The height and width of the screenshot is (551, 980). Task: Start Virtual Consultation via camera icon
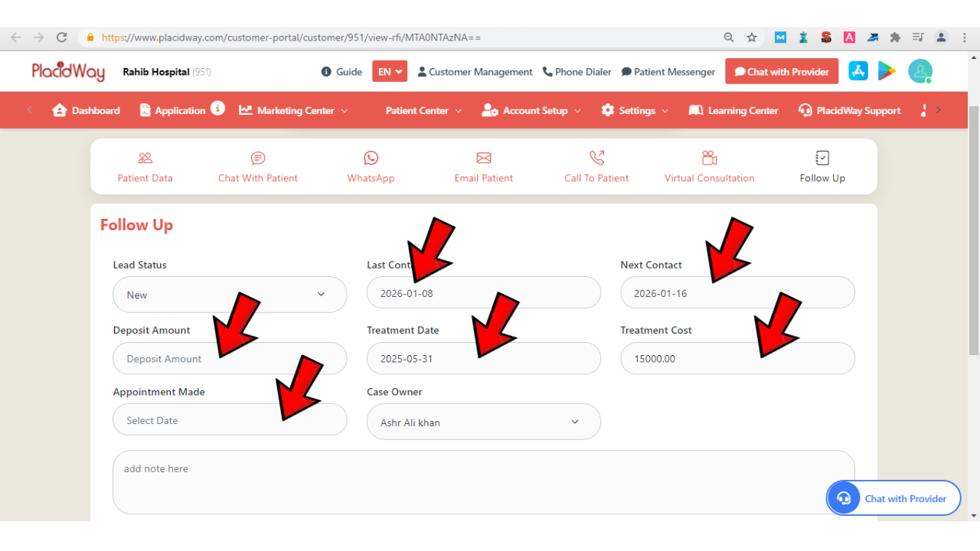pos(709,158)
